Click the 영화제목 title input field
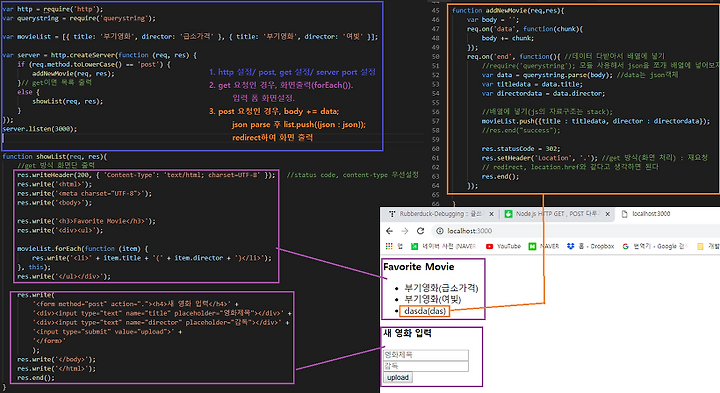Screen dimensions: 720x393 [x=426, y=355]
